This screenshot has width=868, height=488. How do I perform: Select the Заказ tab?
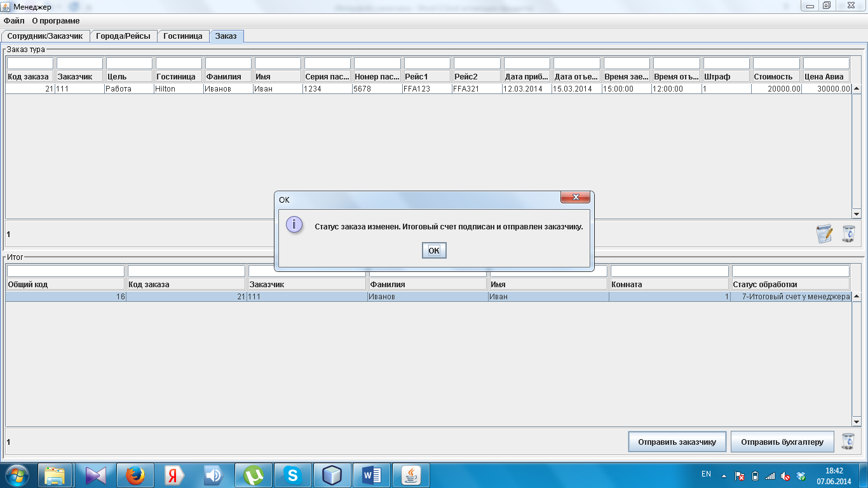[x=226, y=36]
